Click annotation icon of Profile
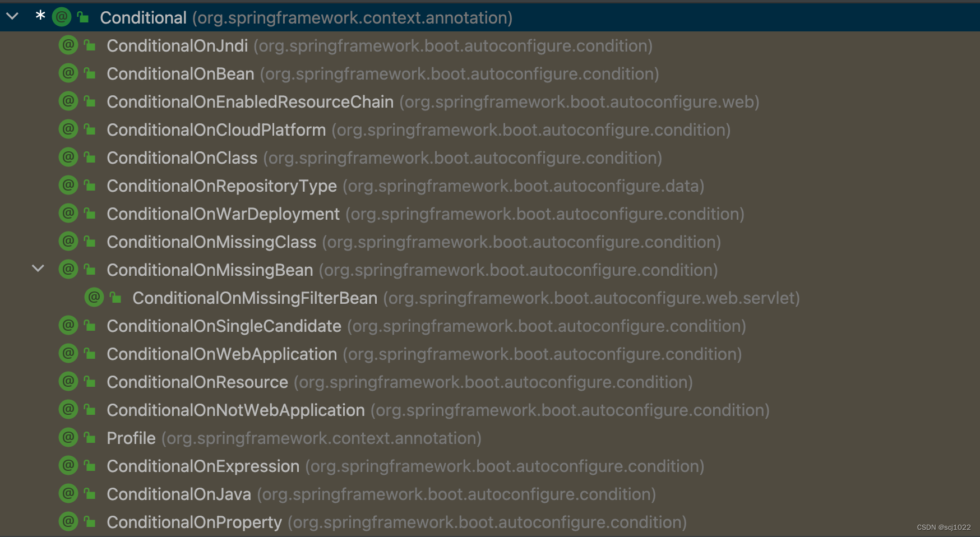980x537 pixels. point(68,437)
